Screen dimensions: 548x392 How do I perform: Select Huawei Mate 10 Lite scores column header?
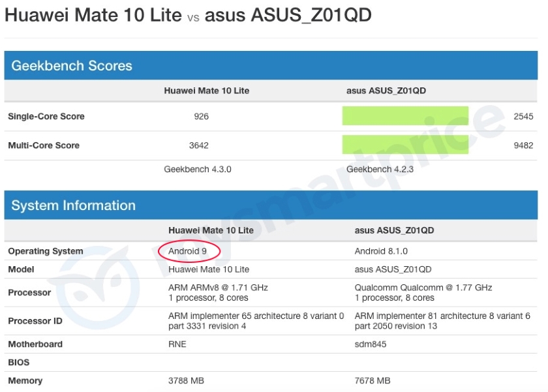pos(207,91)
